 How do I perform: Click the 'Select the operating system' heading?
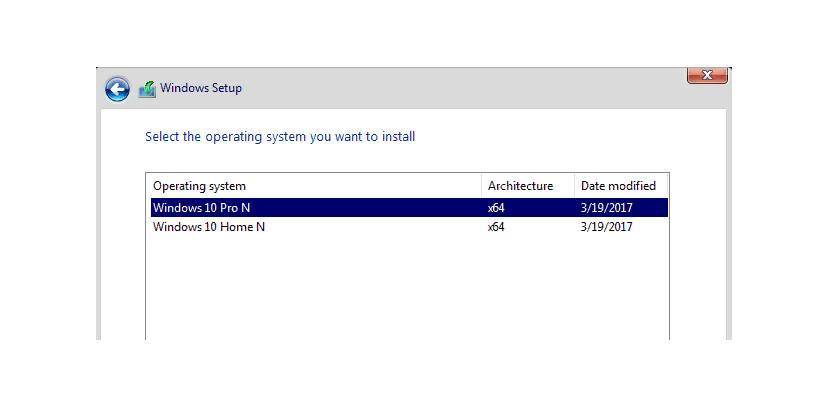click(x=280, y=137)
